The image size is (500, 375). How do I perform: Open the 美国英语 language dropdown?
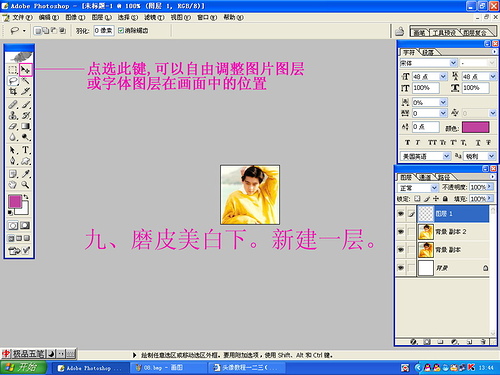tap(447, 156)
